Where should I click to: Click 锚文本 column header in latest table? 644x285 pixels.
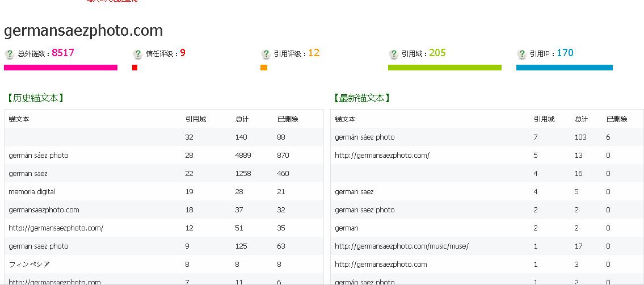coord(345,119)
